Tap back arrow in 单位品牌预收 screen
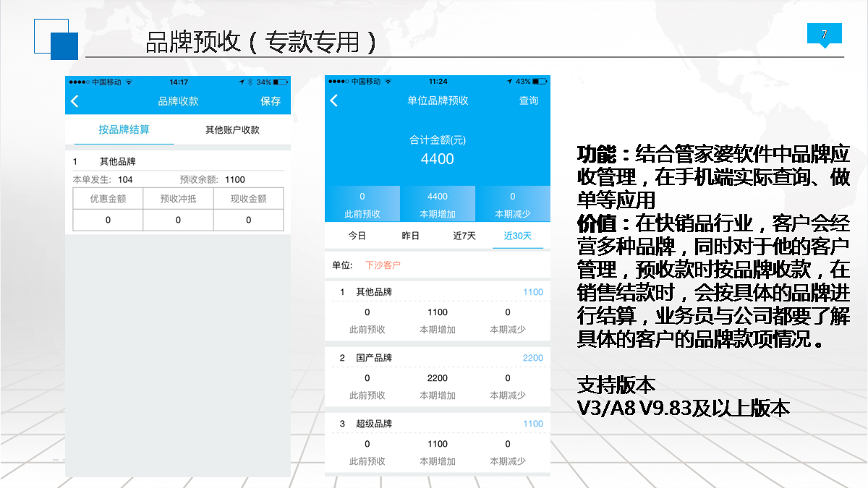Image resolution: width=868 pixels, height=488 pixels. (334, 100)
